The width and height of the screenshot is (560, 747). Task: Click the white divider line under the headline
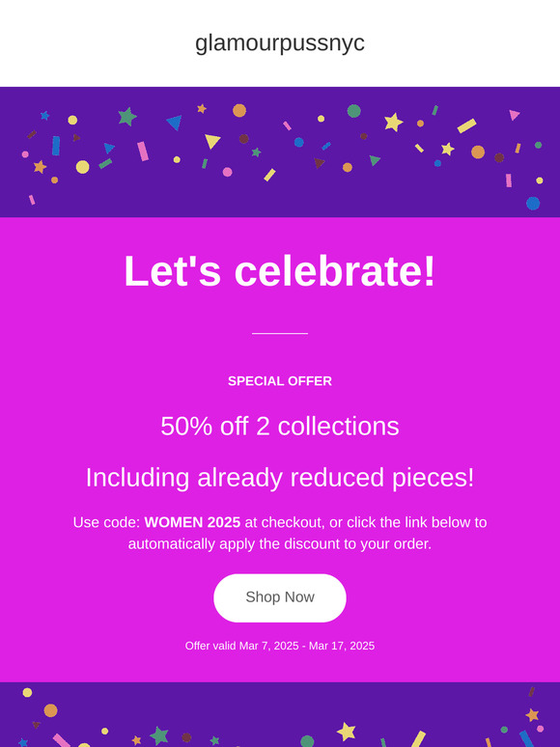[x=280, y=334]
